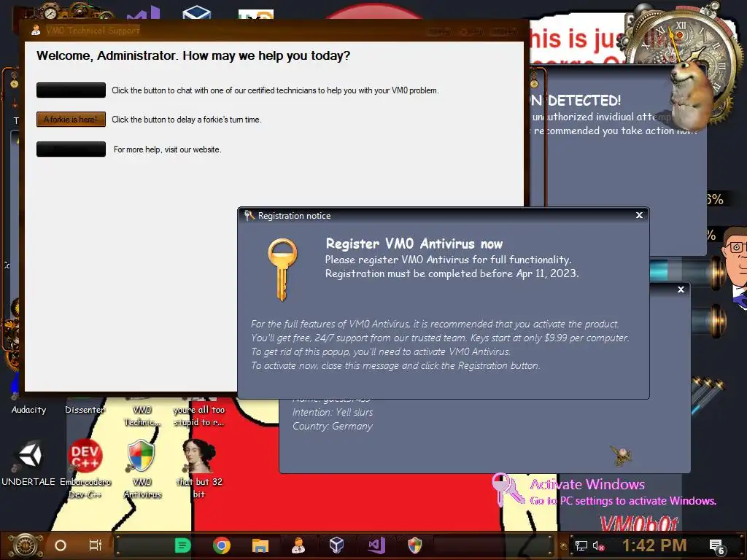Screen dimensions: 747x560
Task: Close the Registration notice popup
Action: tap(639, 215)
